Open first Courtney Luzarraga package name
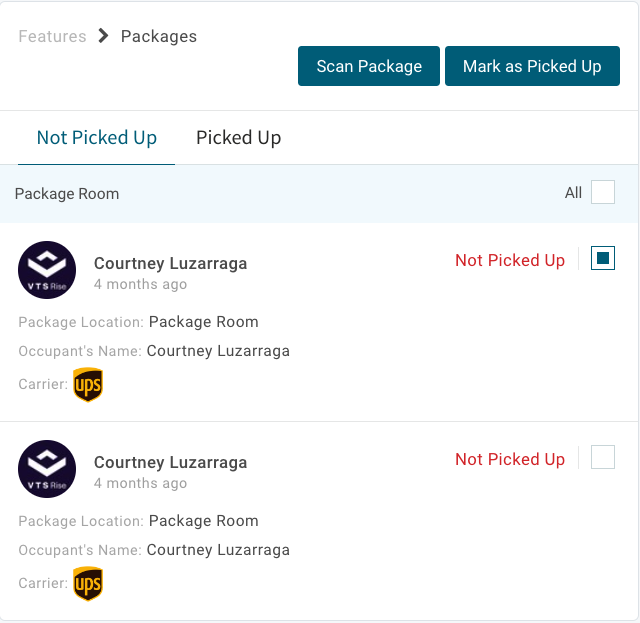 coord(170,263)
